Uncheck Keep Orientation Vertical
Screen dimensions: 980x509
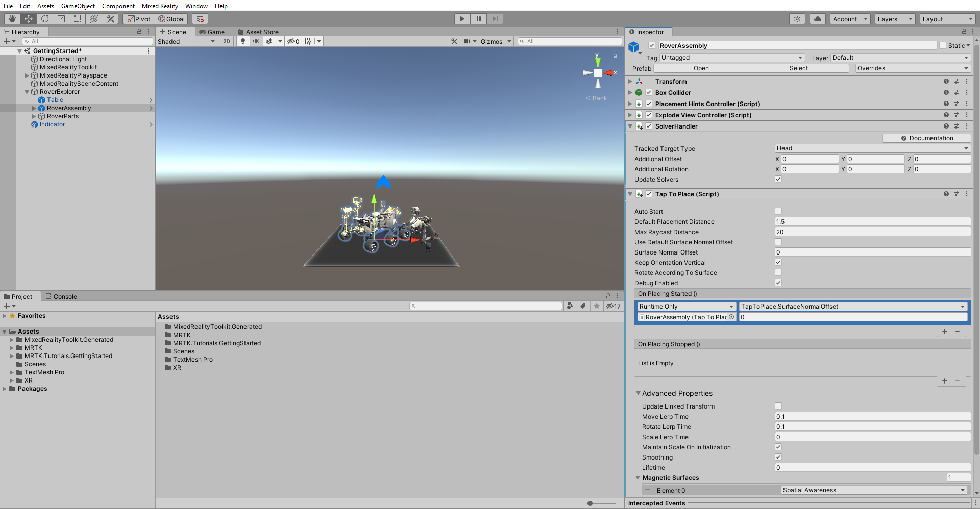[778, 262]
